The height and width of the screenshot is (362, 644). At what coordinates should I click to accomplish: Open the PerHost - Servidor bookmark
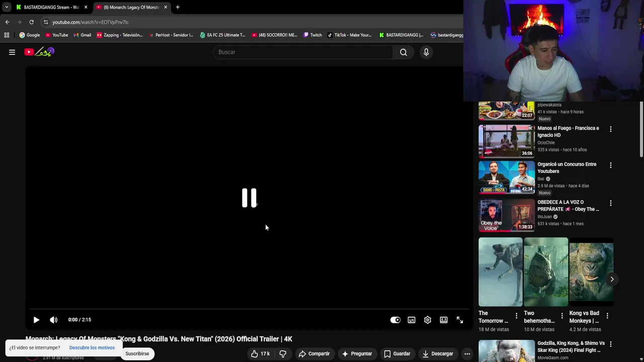171,35
